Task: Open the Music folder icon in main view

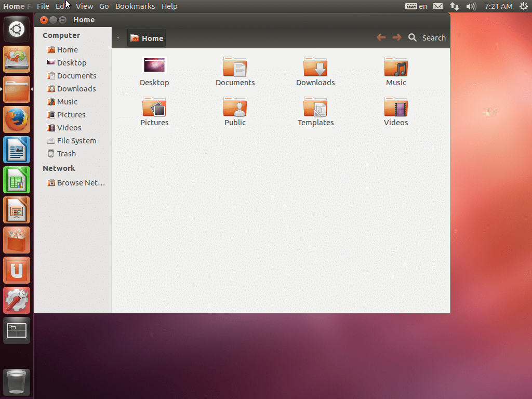Action: 395,66
